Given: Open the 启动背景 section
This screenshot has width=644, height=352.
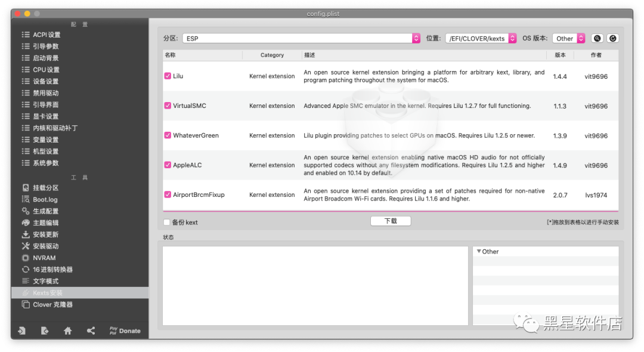Looking at the screenshot, I should coord(45,58).
